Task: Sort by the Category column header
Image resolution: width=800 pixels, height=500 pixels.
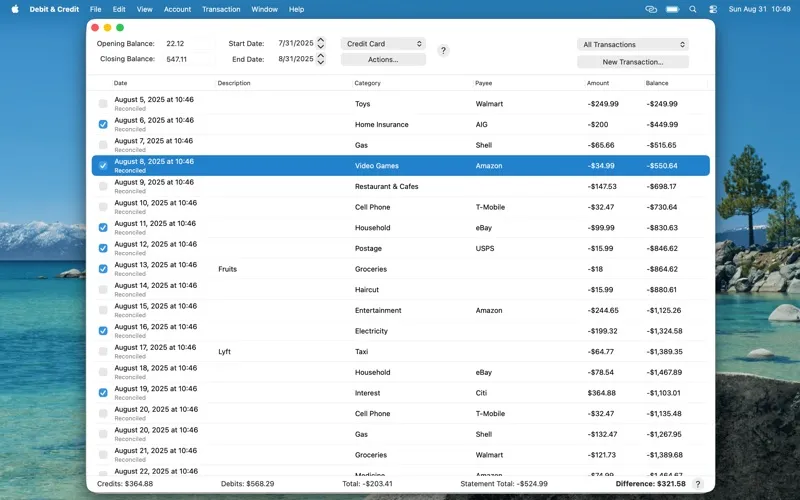Action: (x=367, y=83)
